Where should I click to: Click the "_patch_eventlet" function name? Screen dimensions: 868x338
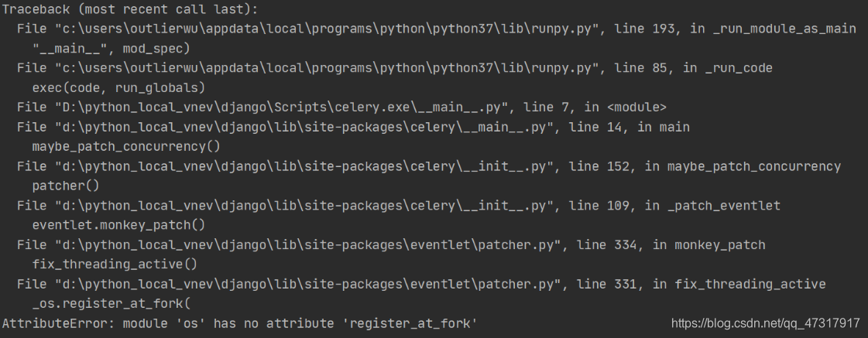[x=723, y=205]
